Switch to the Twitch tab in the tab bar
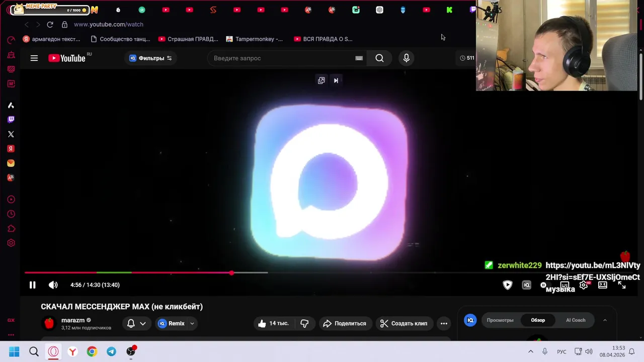This screenshot has height=362, width=644. coord(473,10)
